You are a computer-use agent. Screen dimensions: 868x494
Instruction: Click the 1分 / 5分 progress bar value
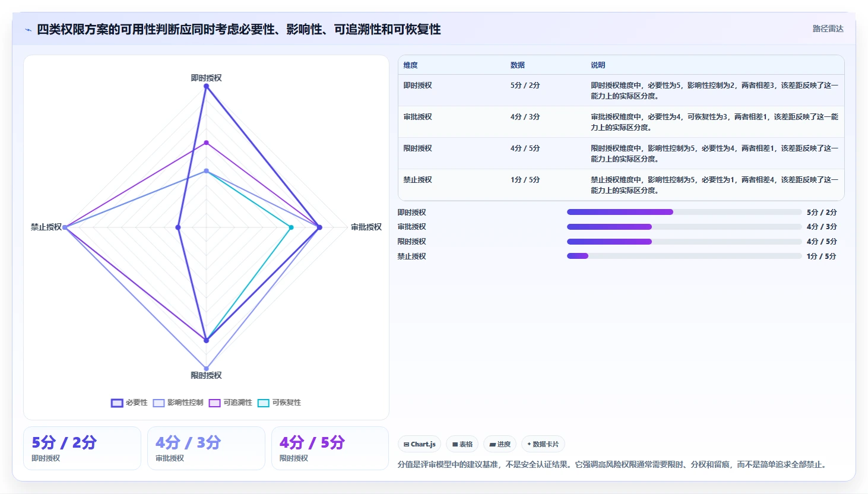coord(822,256)
